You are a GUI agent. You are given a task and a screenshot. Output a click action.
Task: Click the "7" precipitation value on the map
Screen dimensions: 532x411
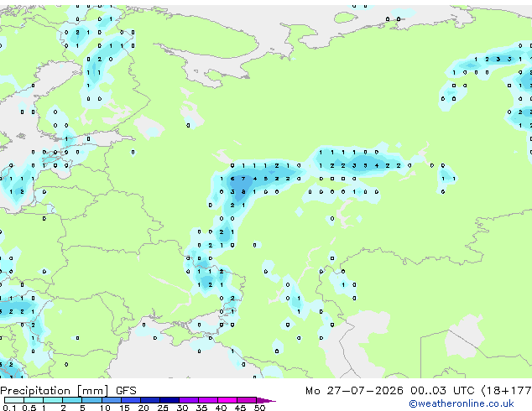coord(243,179)
